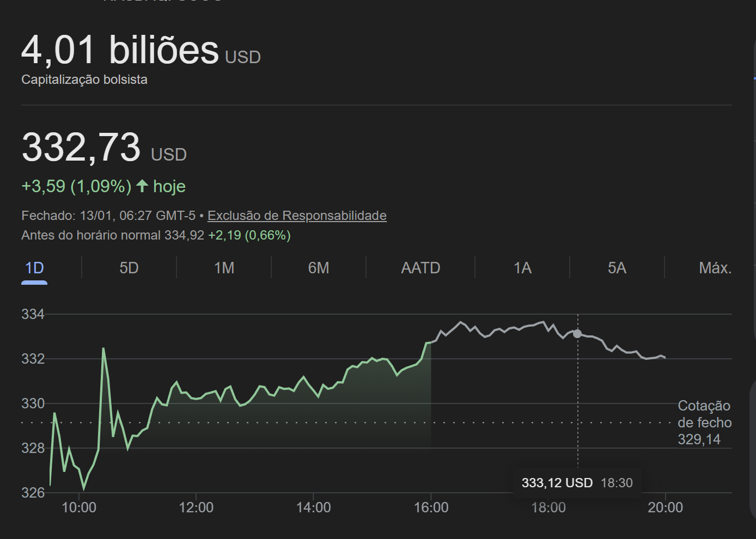Select the 1D time range tab
Image resolution: width=756 pixels, height=539 pixels.
[x=34, y=268]
